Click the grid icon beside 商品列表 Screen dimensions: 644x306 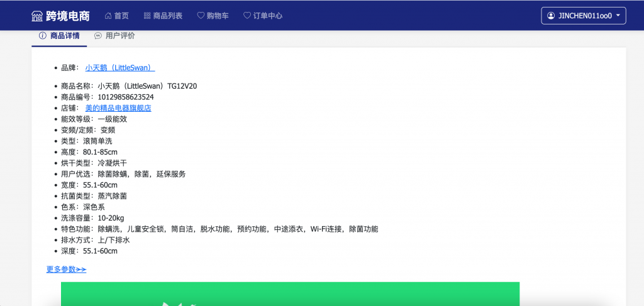[147, 16]
